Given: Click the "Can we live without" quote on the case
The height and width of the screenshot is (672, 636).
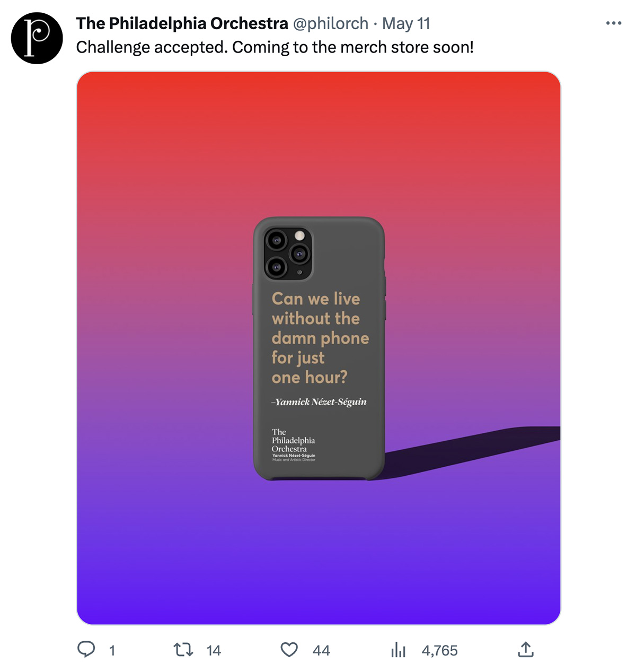Looking at the screenshot, I should [319, 337].
